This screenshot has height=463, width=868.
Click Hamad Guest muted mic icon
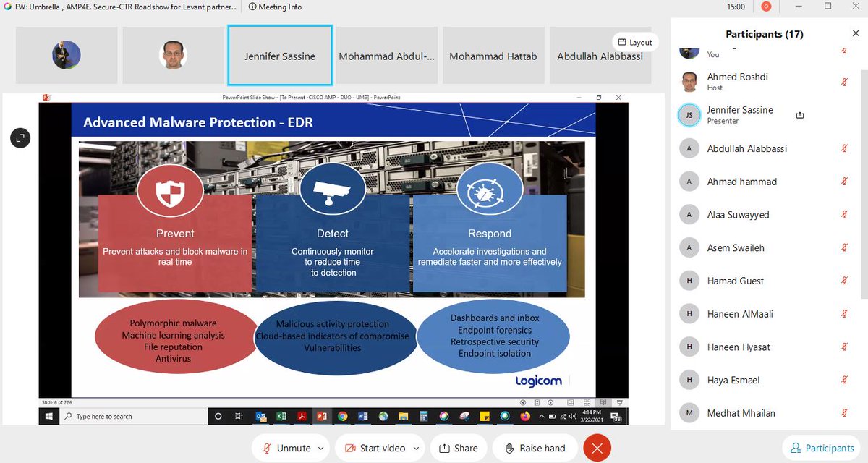(x=844, y=281)
